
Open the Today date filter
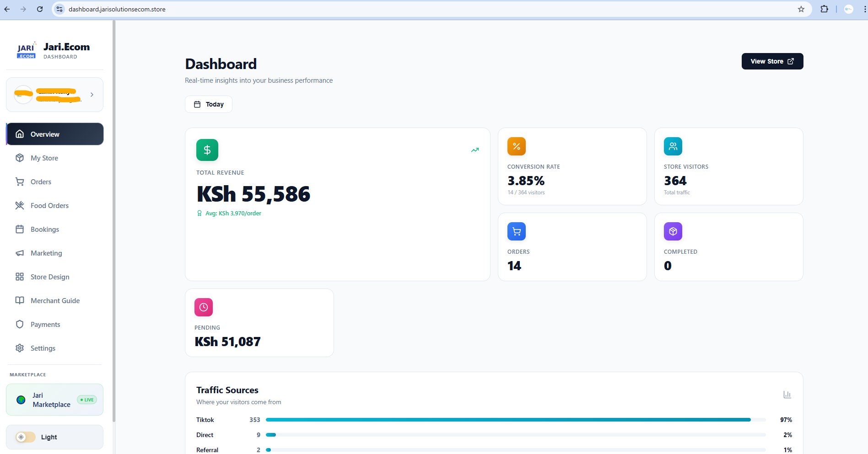[208, 104]
